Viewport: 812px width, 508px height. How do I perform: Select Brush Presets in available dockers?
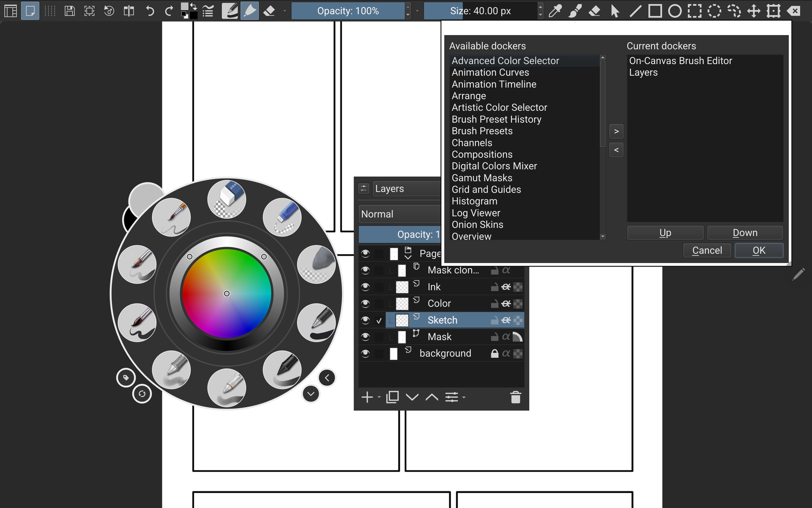tap(482, 131)
